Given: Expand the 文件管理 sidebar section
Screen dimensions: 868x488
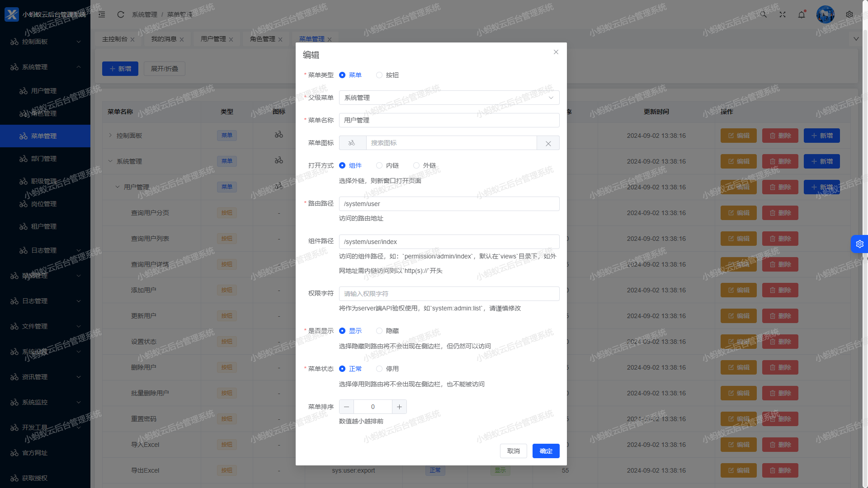Looking at the screenshot, I should tap(45, 326).
